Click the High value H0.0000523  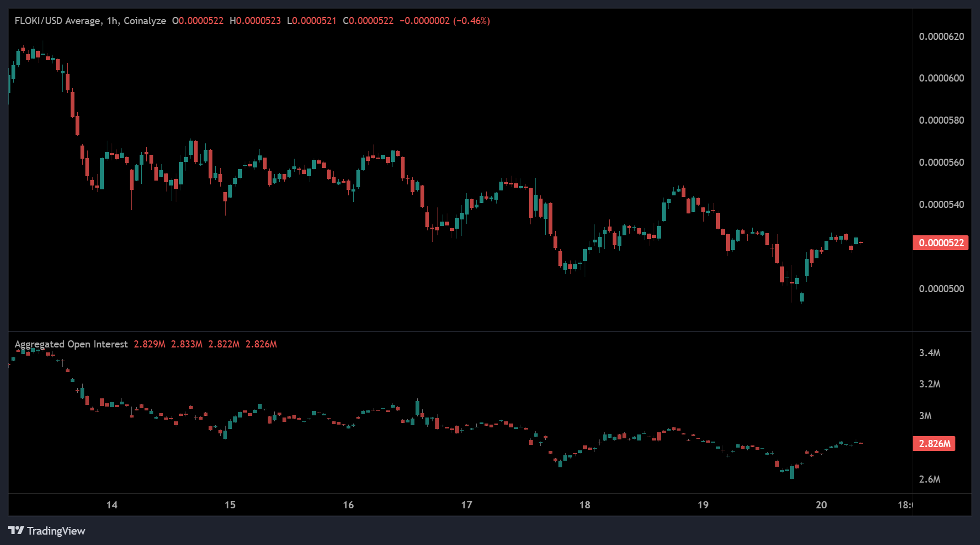(x=255, y=21)
